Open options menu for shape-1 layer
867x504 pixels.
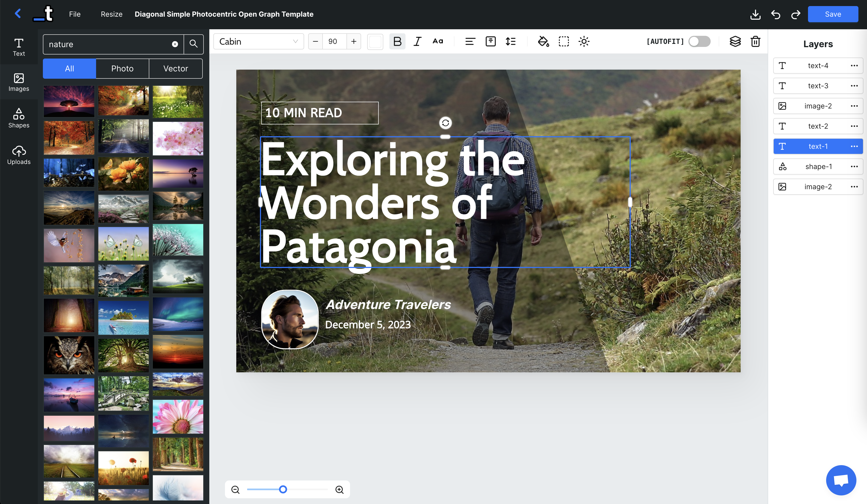854,166
